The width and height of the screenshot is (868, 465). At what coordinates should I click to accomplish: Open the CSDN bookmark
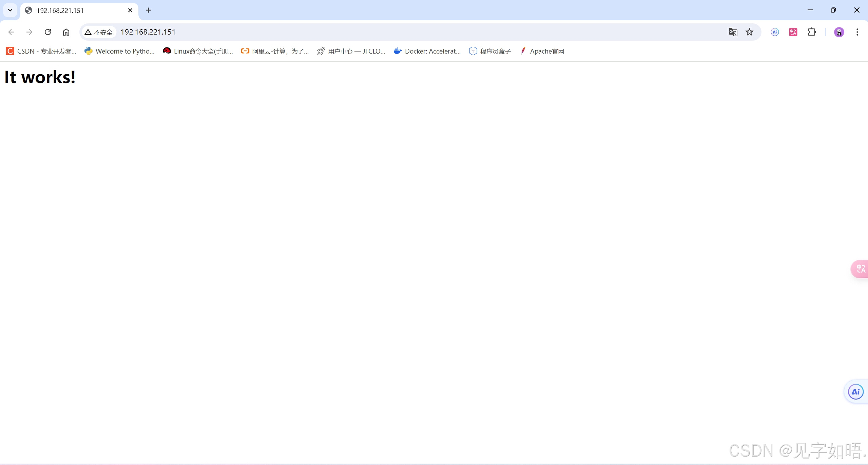[x=41, y=51]
